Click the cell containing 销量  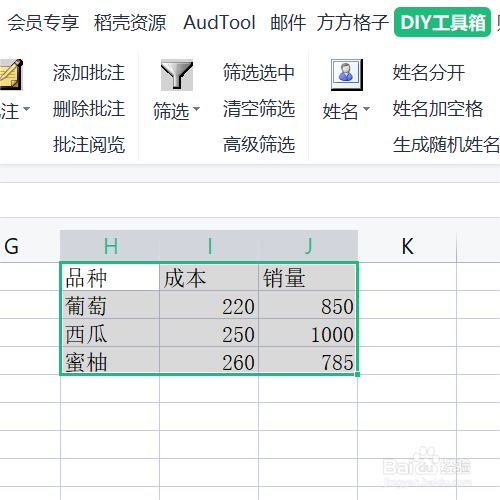[x=308, y=277]
